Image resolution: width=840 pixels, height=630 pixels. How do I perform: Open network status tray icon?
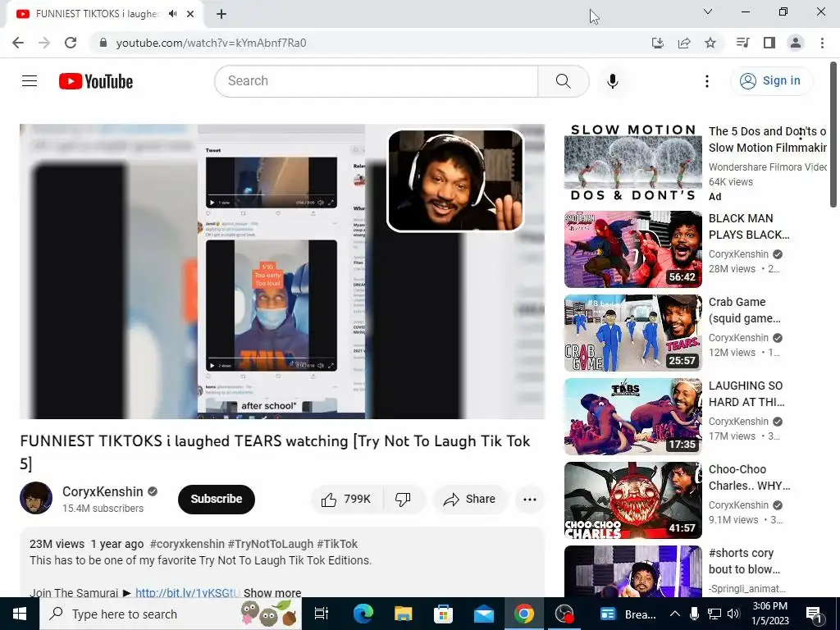(x=714, y=614)
